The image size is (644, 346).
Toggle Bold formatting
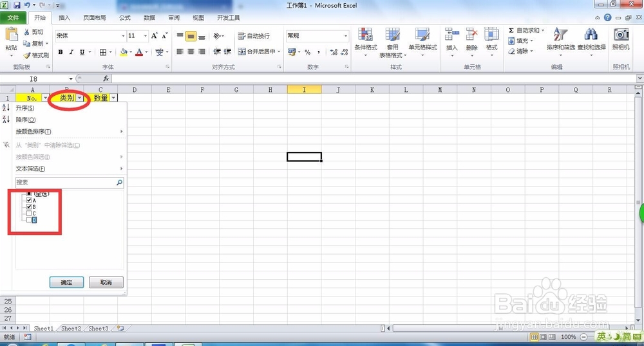pyautogui.click(x=61, y=52)
